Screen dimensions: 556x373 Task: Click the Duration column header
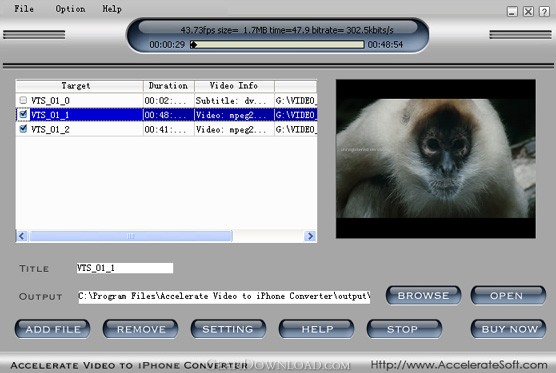pyautogui.click(x=169, y=86)
